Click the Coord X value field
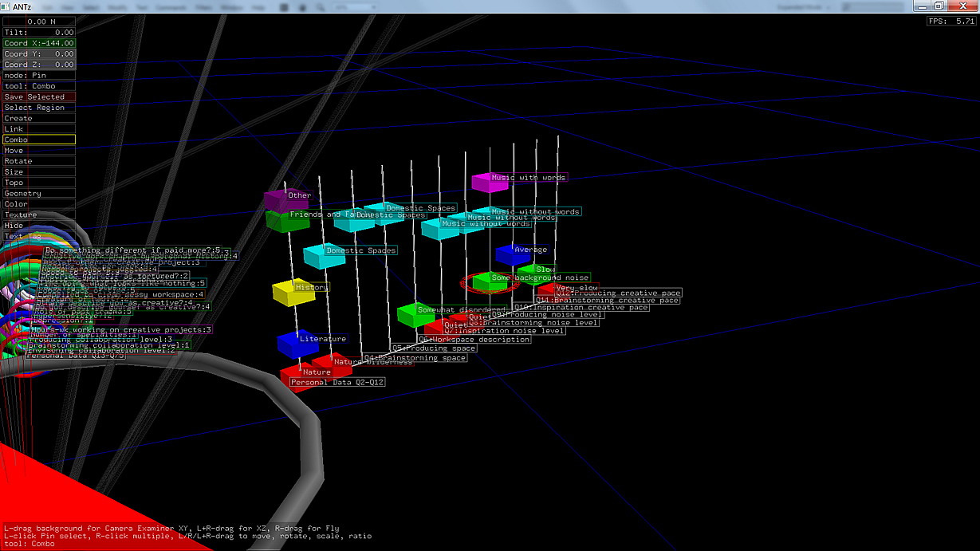980x551 pixels. point(38,43)
